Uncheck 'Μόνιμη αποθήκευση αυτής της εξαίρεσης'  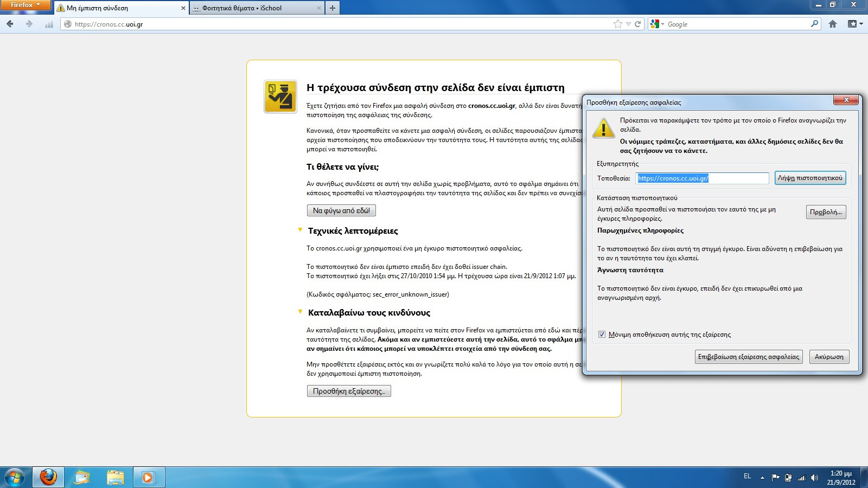pos(602,335)
